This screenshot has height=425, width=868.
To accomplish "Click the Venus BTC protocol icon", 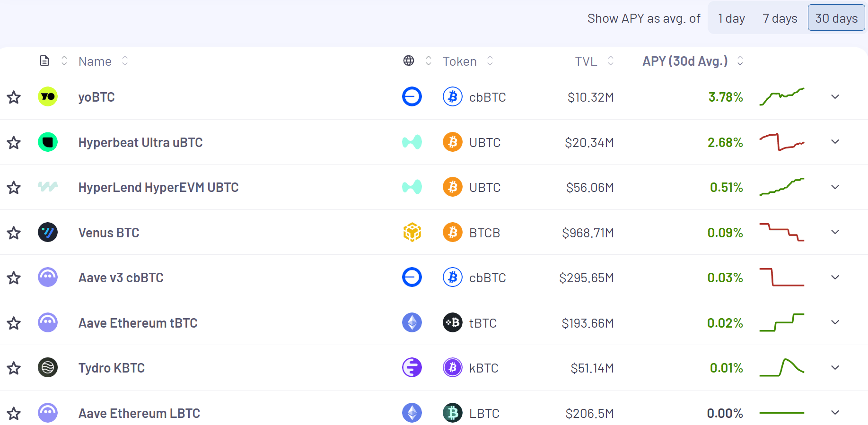I will pyautogui.click(x=48, y=233).
